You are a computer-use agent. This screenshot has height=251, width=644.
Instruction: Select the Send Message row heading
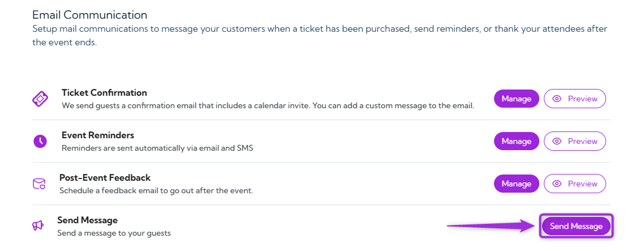(x=87, y=220)
